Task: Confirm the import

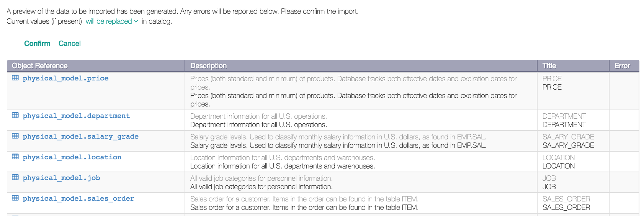Action: 37,44
